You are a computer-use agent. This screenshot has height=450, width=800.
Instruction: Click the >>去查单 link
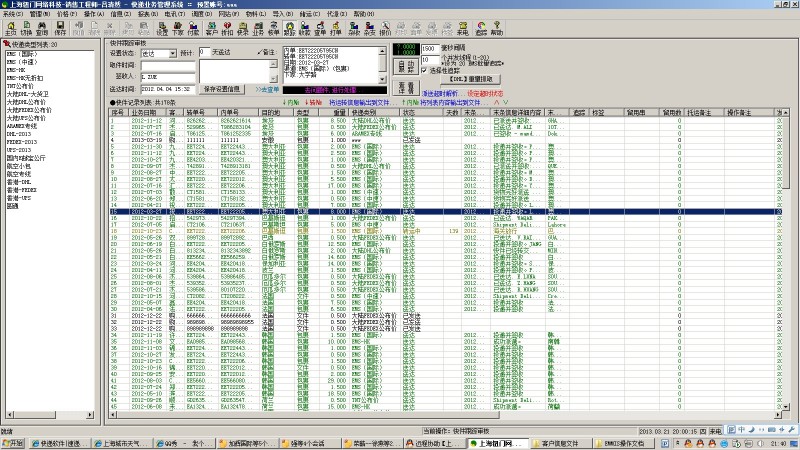pos(267,89)
